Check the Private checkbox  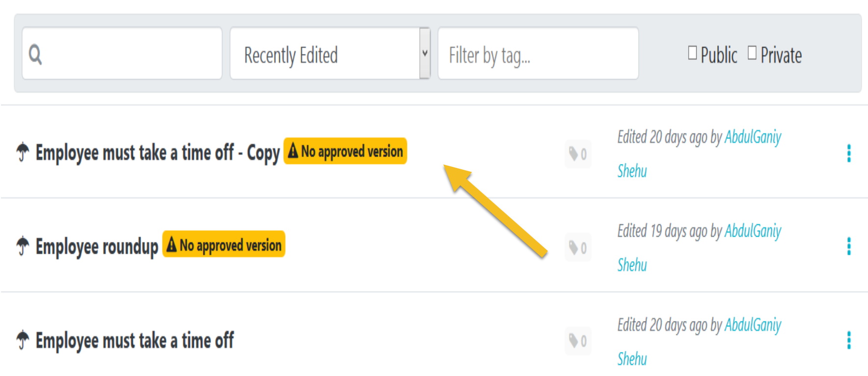(x=752, y=53)
